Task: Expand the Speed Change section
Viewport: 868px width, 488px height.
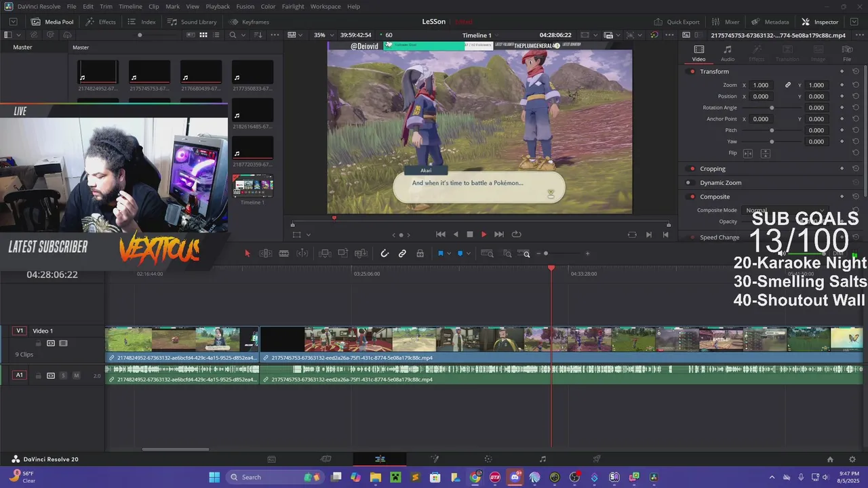Action: coord(719,237)
